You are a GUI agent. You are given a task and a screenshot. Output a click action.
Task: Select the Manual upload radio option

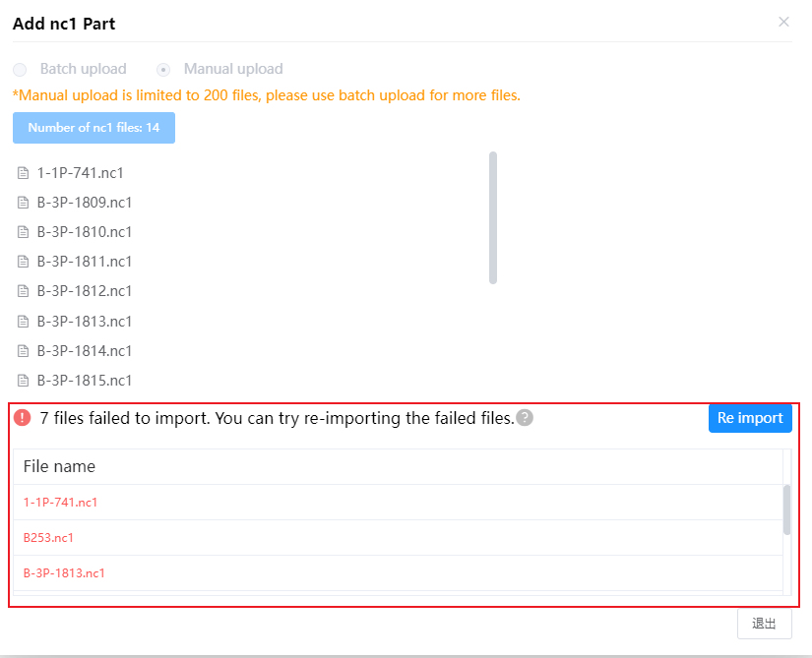click(163, 69)
